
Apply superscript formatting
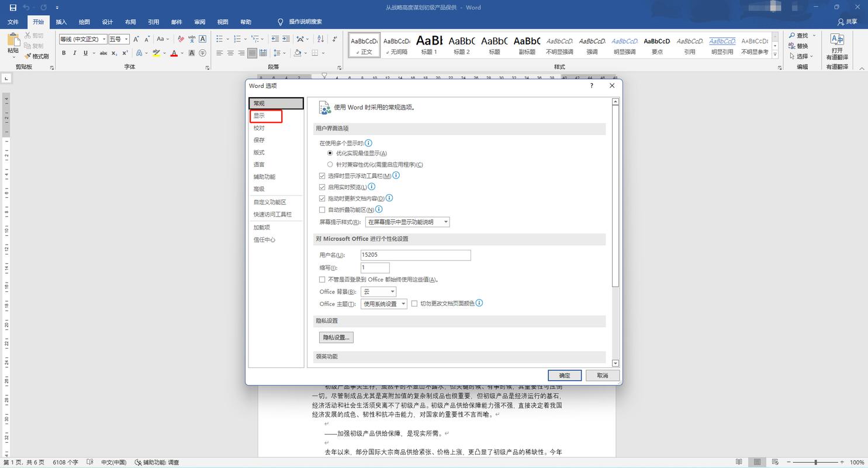(125, 53)
